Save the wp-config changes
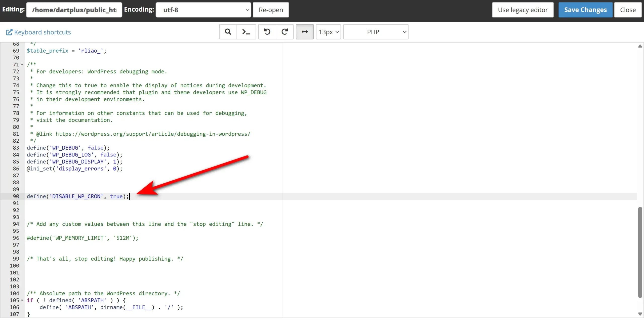This screenshot has width=644, height=327. click(x=585, y=10)
